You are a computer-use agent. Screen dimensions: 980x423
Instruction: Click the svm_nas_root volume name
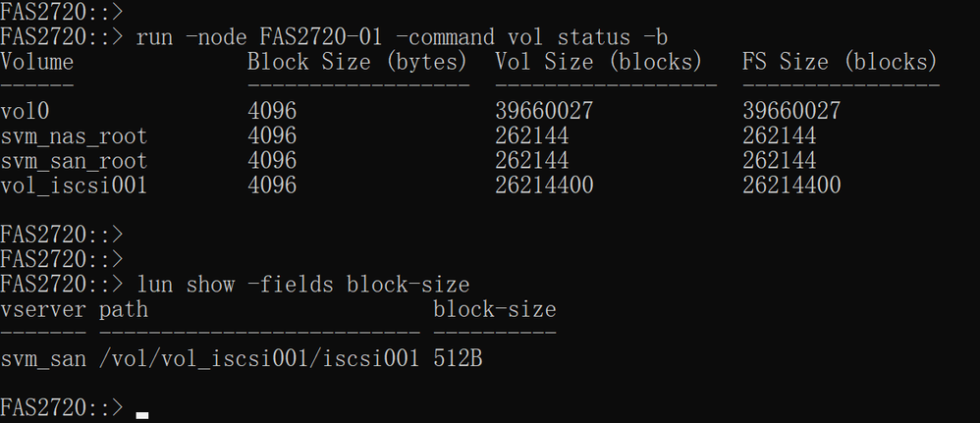[x=74, y=136]
